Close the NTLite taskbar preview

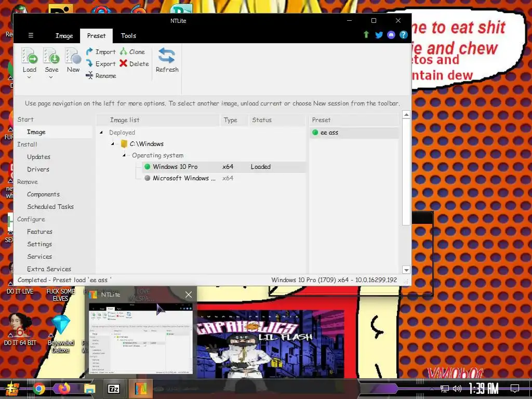click(x=189, y=295)
